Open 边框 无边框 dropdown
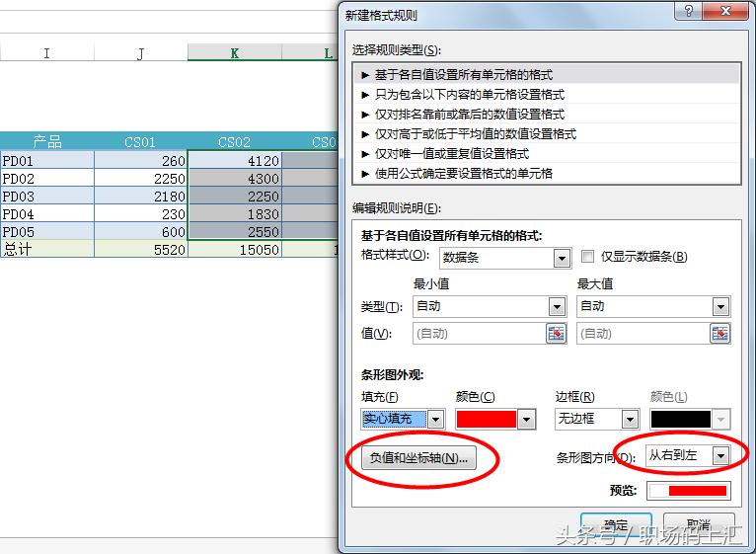The image size is (756, 554). click(x=630, y=419)
